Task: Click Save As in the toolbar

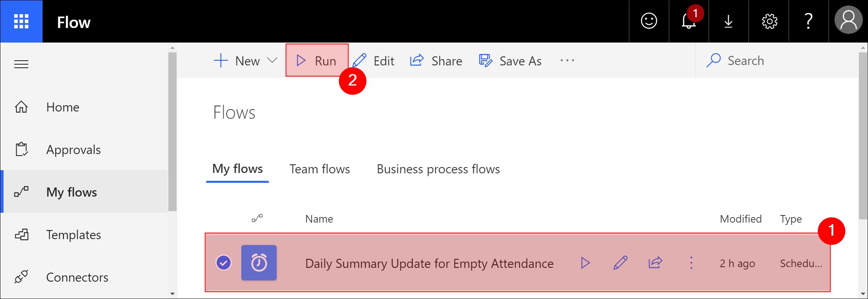Action: pos(510,61)
